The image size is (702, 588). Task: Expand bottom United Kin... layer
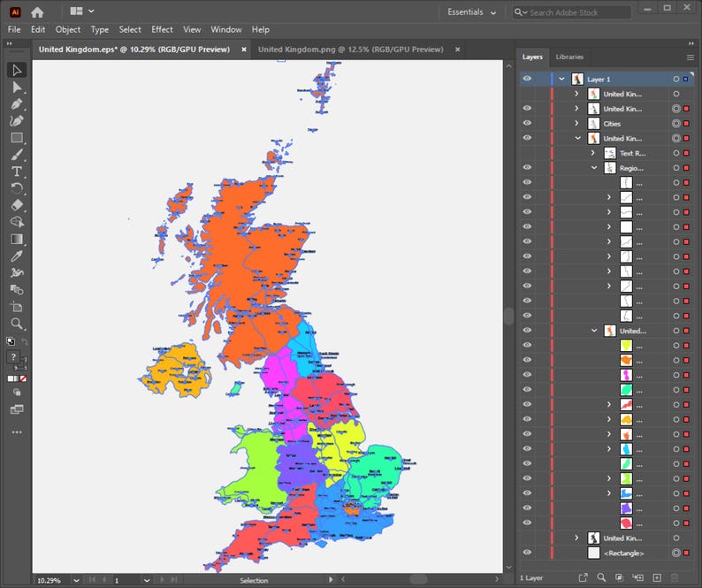click(576, 538)
